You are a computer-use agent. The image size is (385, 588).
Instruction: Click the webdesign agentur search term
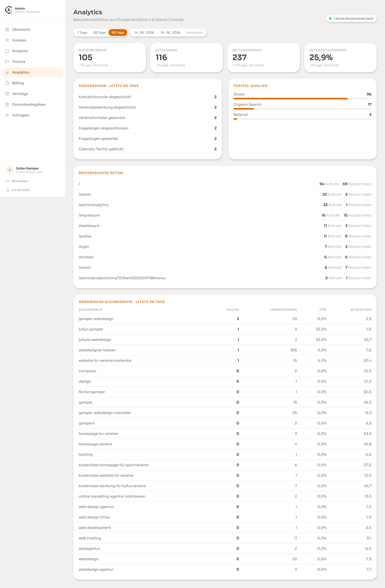pos(96,570)
